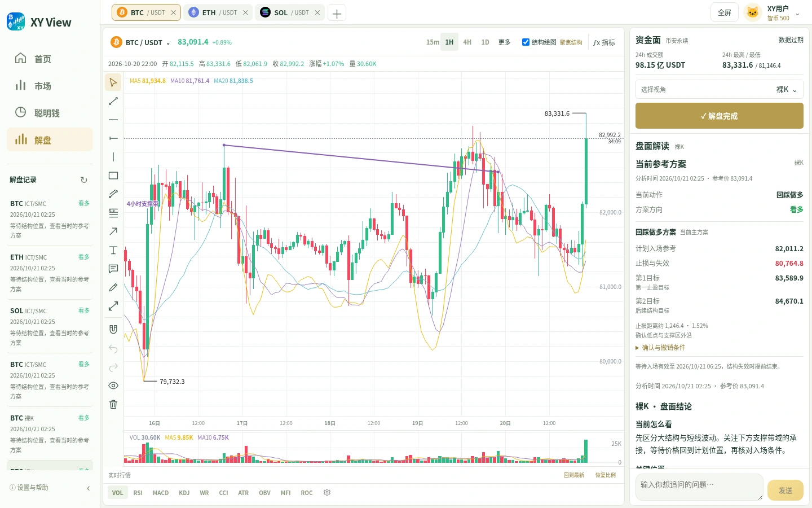Viewport: 812px width, 508px height.
Task: Click 回到最新 link
Action: (x=574, y=475)
